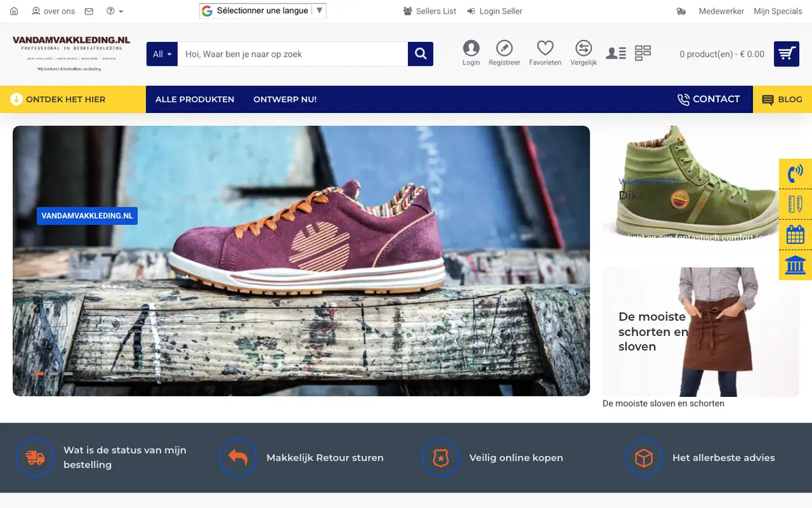The image size is (812, 508).
Task: Open the Login user icon
Action: point(471,53)
